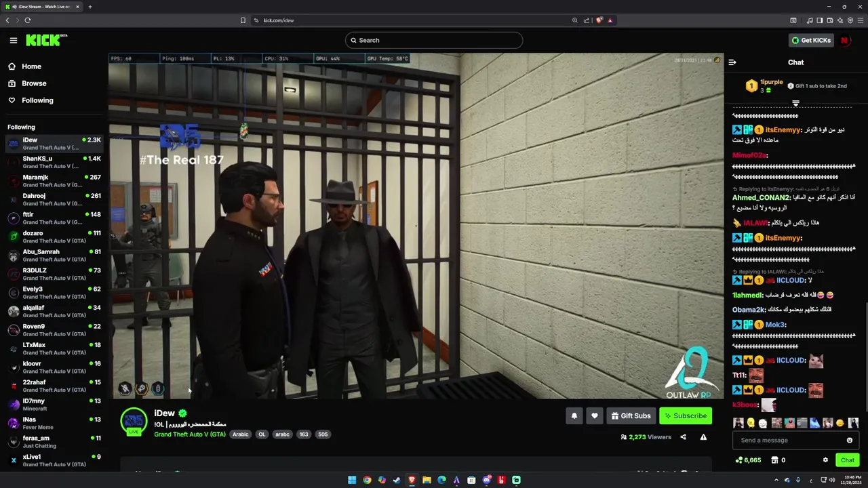Viewport: 868px width, 488px height.
Task: Open Brave browser main menu
Action: (861, 20)
